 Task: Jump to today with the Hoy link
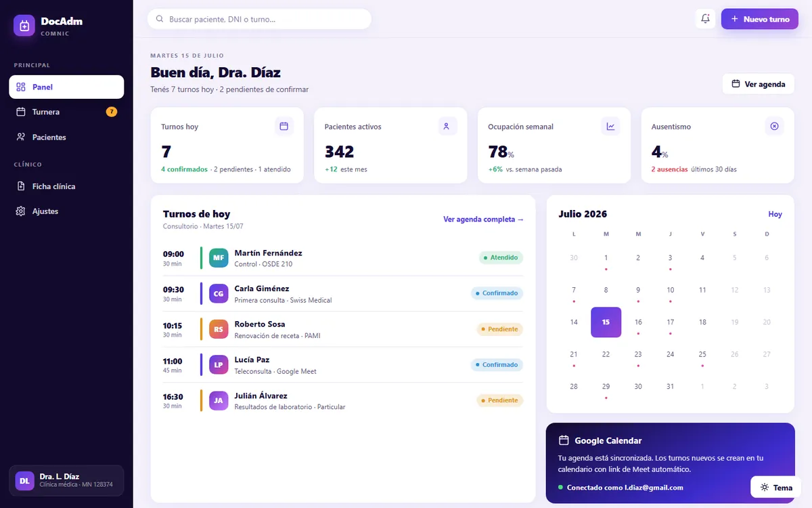tap(775, 214)
